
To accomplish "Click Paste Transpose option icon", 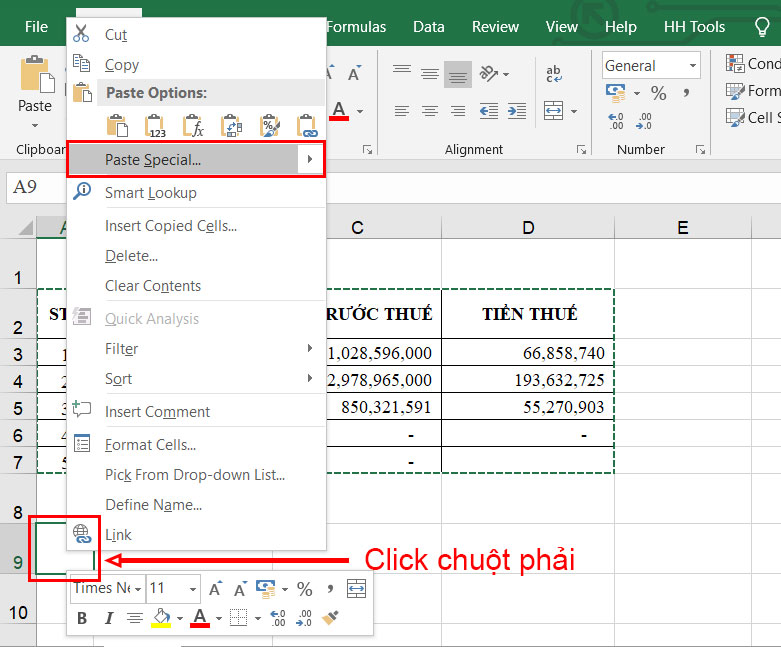I will click(232, 126).
